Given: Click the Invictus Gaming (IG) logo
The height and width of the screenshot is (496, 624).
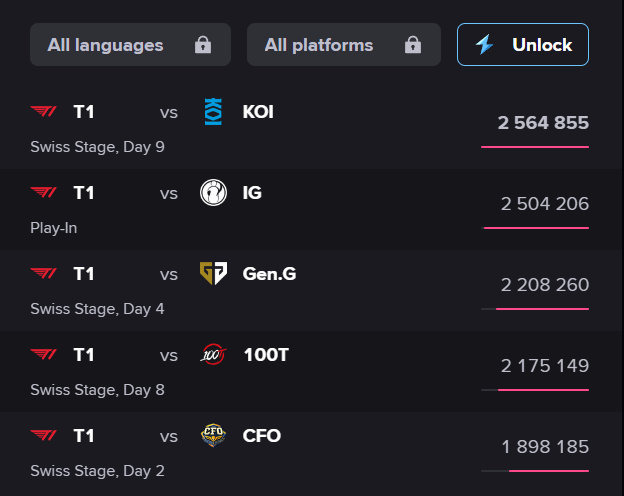Looking at the screenshot, I should (213, 192).
